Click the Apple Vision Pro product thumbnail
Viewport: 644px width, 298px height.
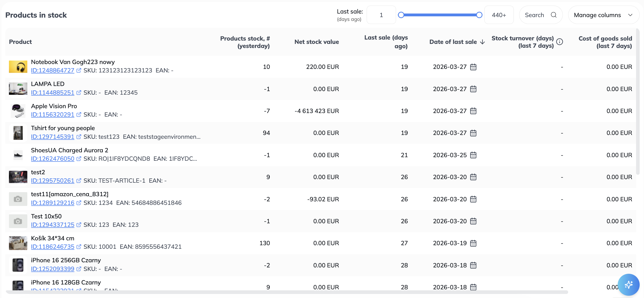point(18,111)
